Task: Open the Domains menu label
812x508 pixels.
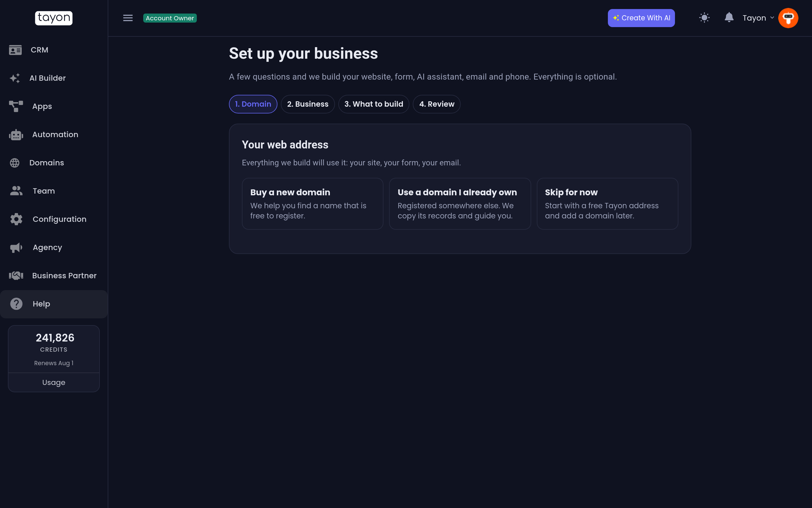Action: coord(47,163)
